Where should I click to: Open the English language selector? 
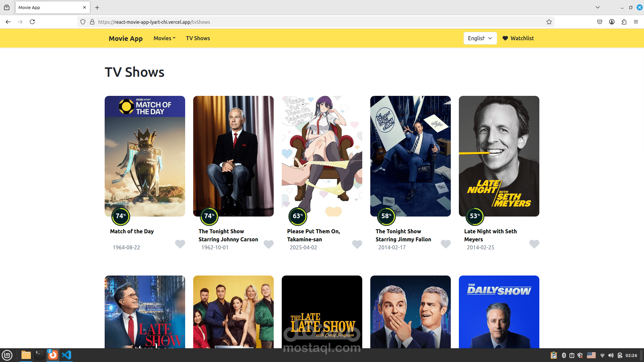pos(480,38)
